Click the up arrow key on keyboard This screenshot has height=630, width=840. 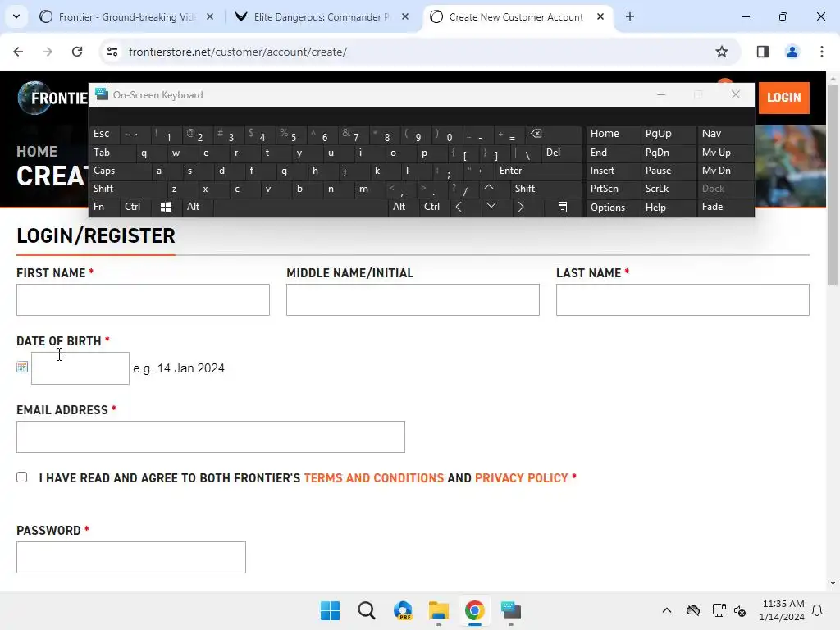pos(489,188)
